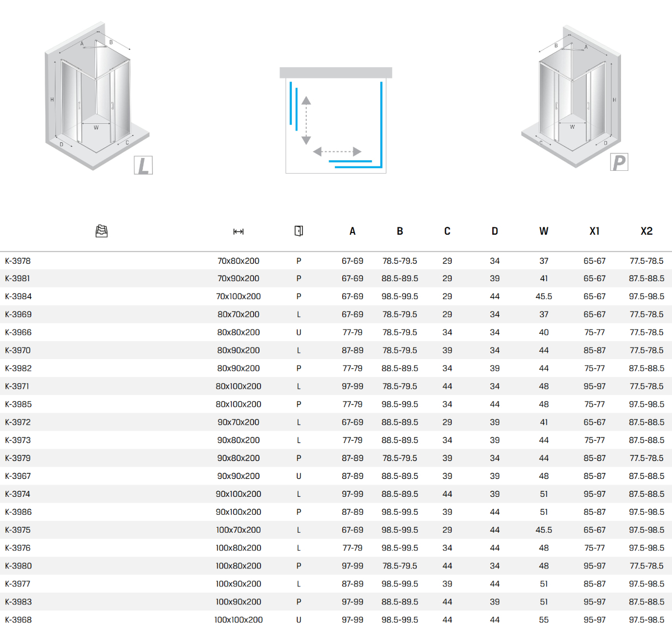Click the 100x100x200 size cell
672x638 pixels.
coord(239,620)
